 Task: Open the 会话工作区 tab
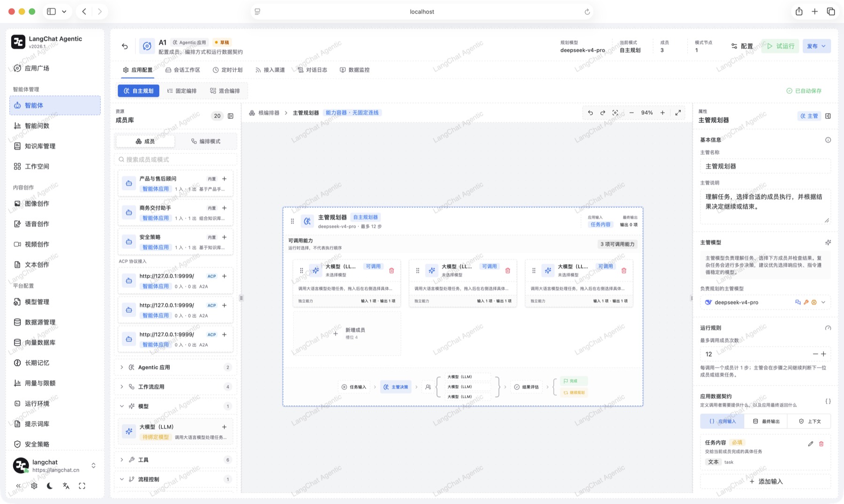[x=182, y=70]
